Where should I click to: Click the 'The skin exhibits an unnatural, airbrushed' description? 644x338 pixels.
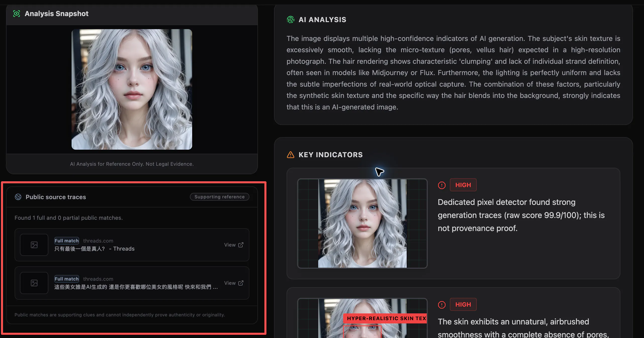tap(523, 328)
